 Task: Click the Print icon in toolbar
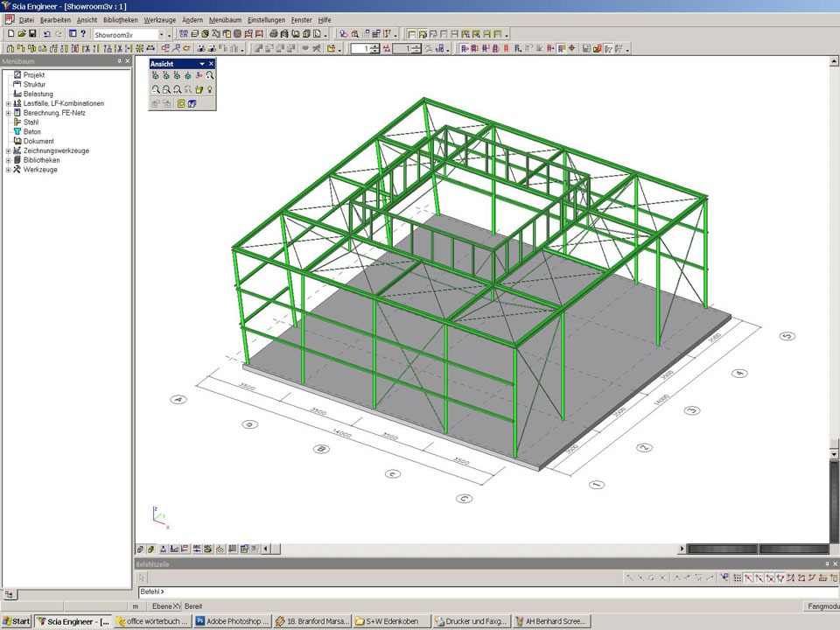[x=273, y=34]
